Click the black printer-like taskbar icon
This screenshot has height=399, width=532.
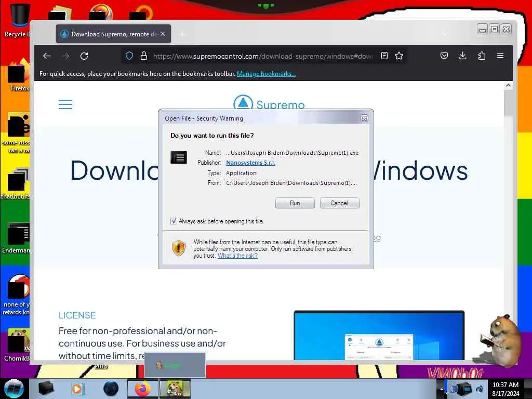46,389
